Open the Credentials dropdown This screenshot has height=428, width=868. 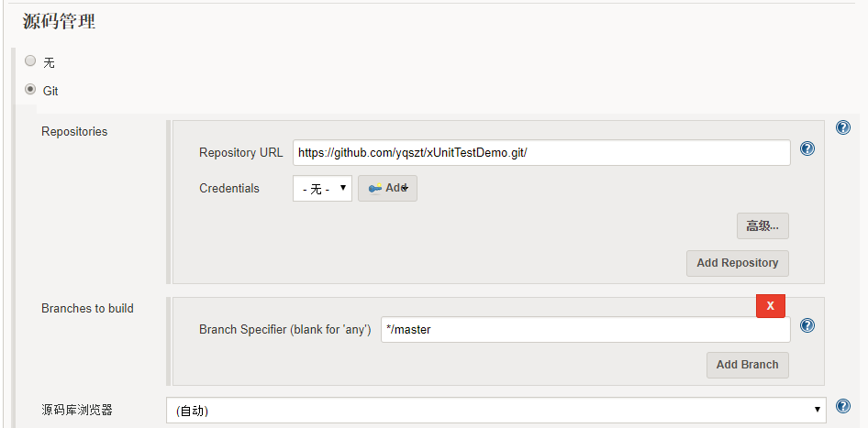[322, 189]
